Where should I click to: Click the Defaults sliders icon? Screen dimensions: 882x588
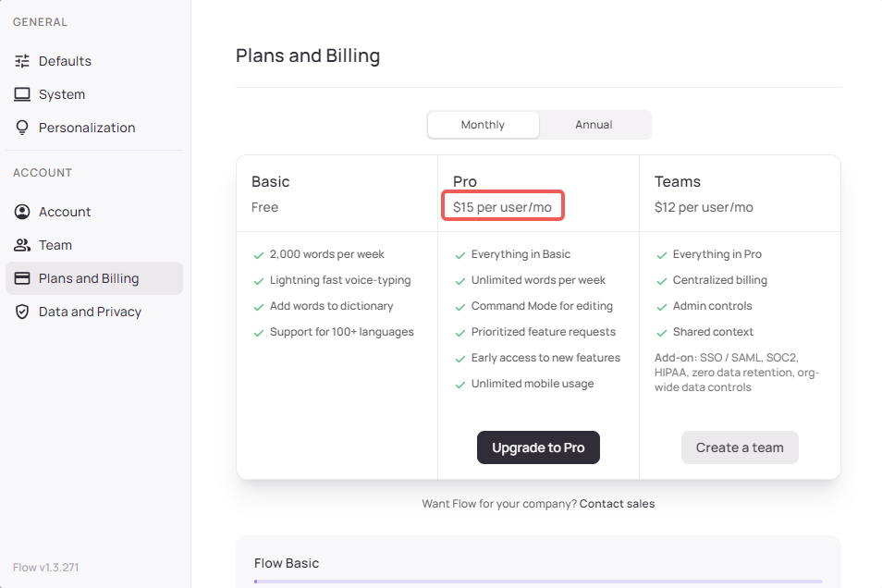[x=22, y=61]
